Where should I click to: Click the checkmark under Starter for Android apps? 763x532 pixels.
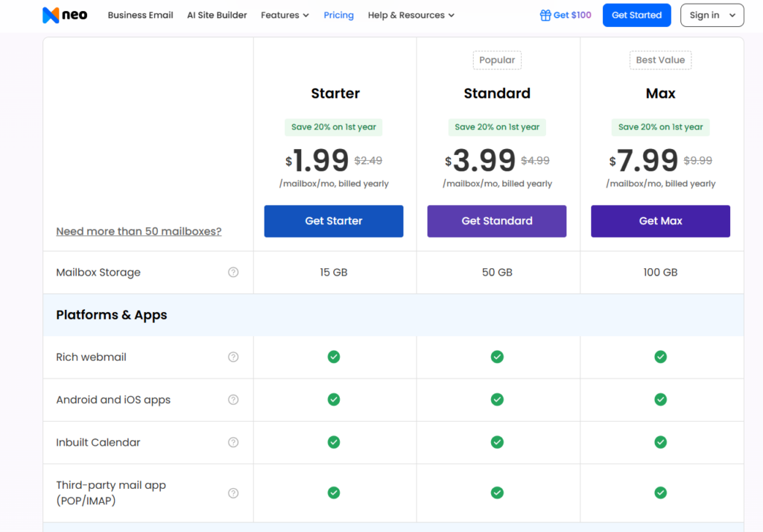tap(333, 399)
